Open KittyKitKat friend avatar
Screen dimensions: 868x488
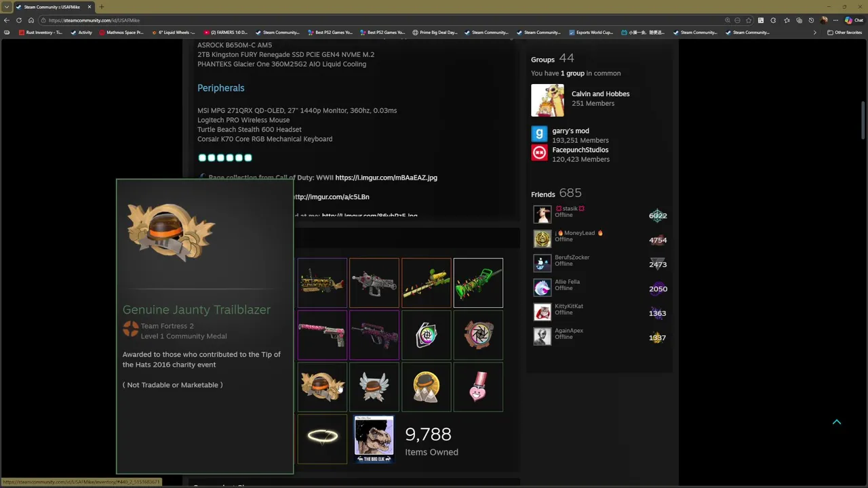(x=542, y=312)
